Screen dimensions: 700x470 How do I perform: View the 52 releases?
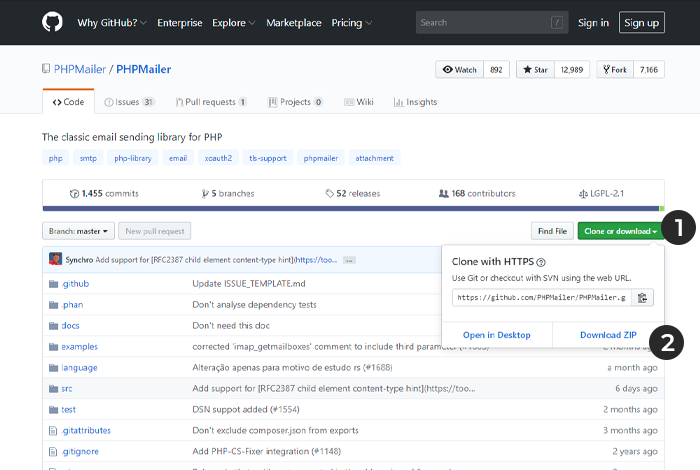(x=353, y=194)
